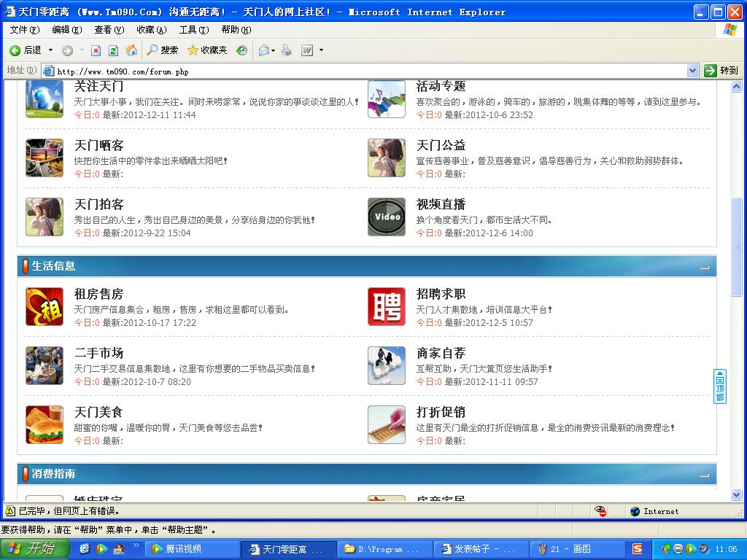The height and width of the screenshot is (560, 747).
Task: Click the History toolbar icon
Action: point(241,50)
